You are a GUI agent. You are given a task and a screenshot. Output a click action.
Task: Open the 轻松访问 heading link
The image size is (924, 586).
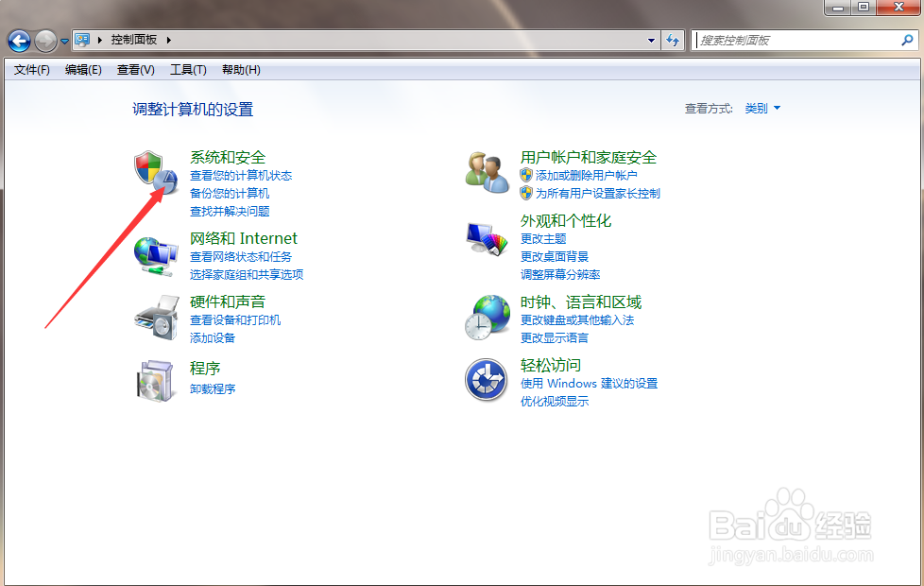[x=551, y=366]
